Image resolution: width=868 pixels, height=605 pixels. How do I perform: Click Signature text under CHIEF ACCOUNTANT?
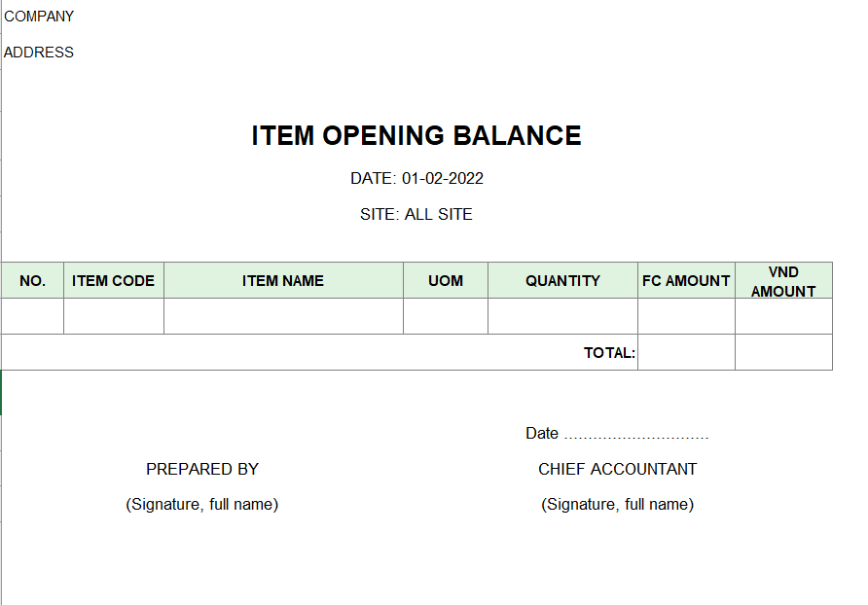[x=618, y=505]
